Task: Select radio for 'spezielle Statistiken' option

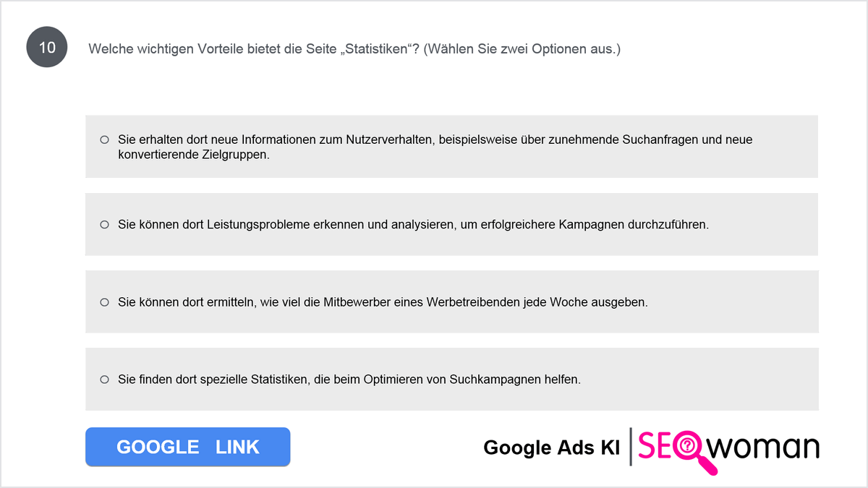Action: [104, 379]
